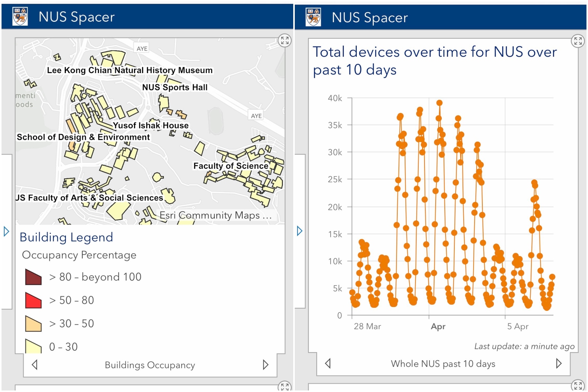Expand the campus map to fullscreen
588x392 pixels.
pos(284,40)
